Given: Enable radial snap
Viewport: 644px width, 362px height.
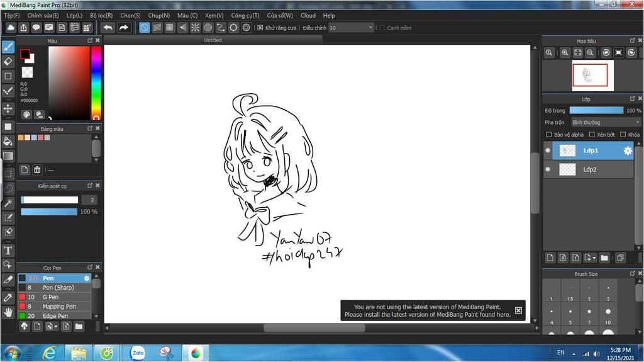Looking at the screenshot, I should click(x=195, y=28).
